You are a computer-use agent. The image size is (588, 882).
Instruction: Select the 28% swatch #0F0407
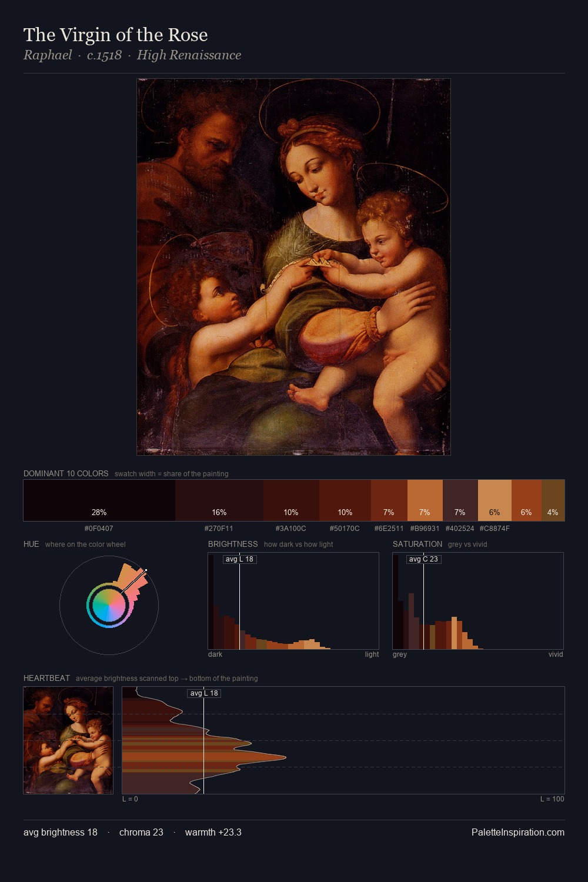(x=99, y=500)
